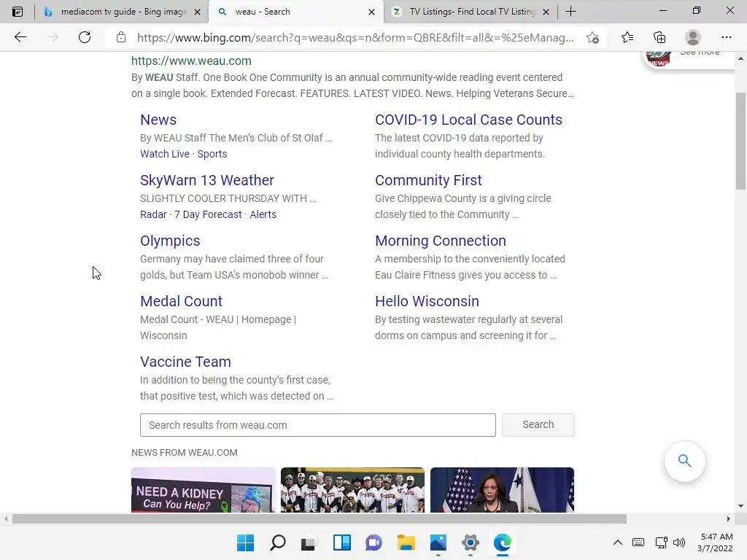Image resolution: width=747 pixels, height=560 pixels.
Task: Open the Hello Wisconsin link
Action: click(x=427, y=301)
